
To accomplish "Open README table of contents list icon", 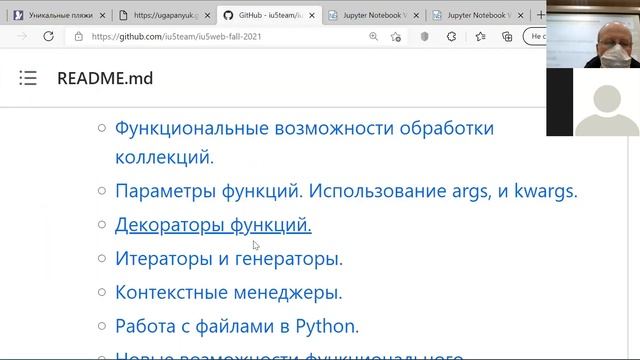I will pyautogui.click(x=28, y=78).
